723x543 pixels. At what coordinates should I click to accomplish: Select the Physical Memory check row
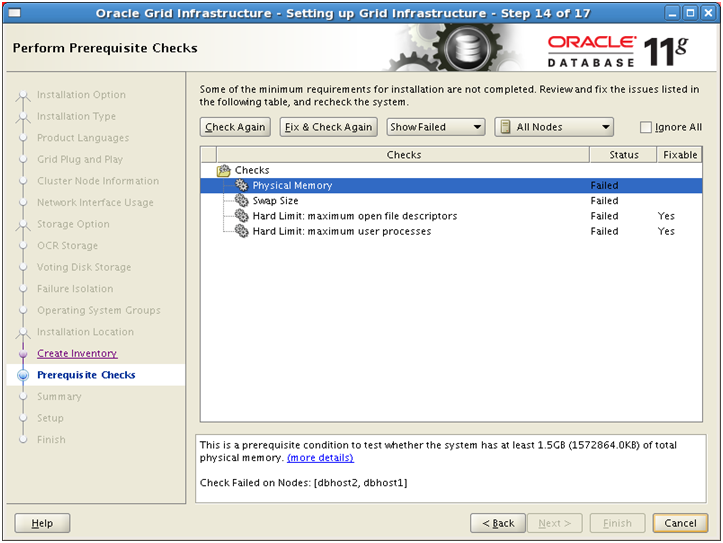451,185
